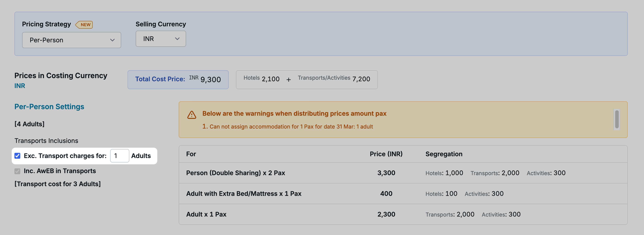Click the Price (INR) column header

point(386,154)
